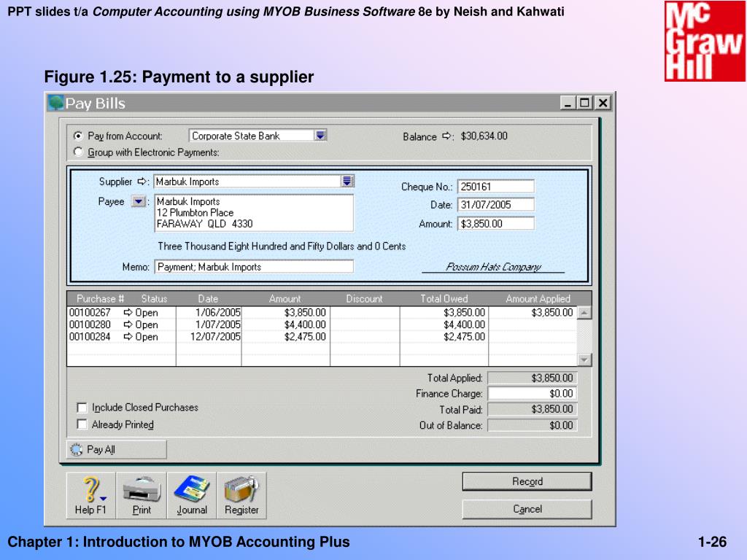Click scroll up arrow in purchases list
This screenshot has width=747, height=560.
[x=584, y=313]
